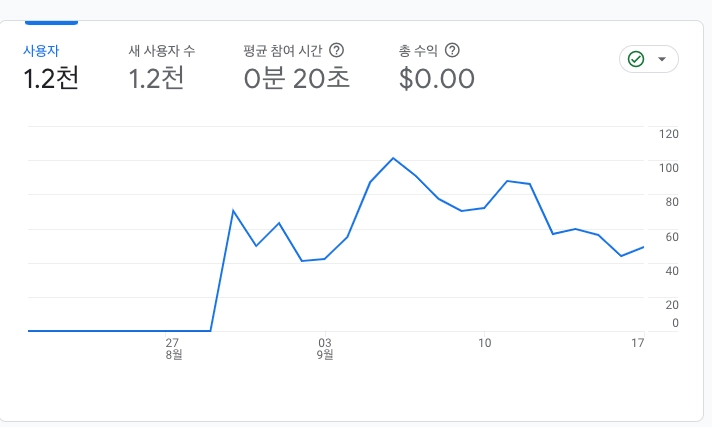Switch to the 새 사용자 수 metric

pyautogui.click(x=162, y=49)
